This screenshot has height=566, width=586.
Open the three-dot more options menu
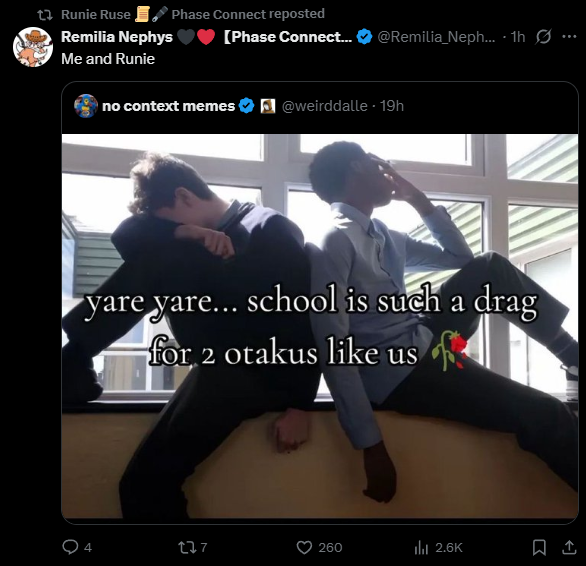click(x=569, y=37)
